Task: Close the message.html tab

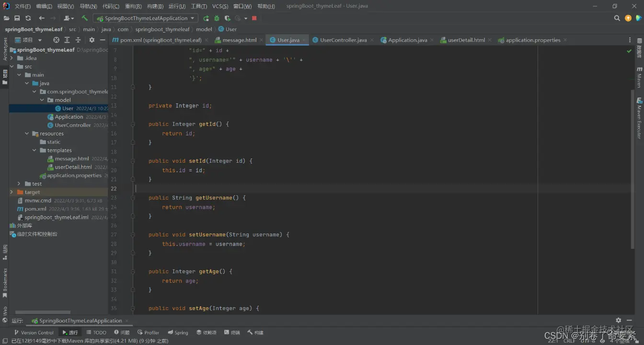Action: (261, 40)
